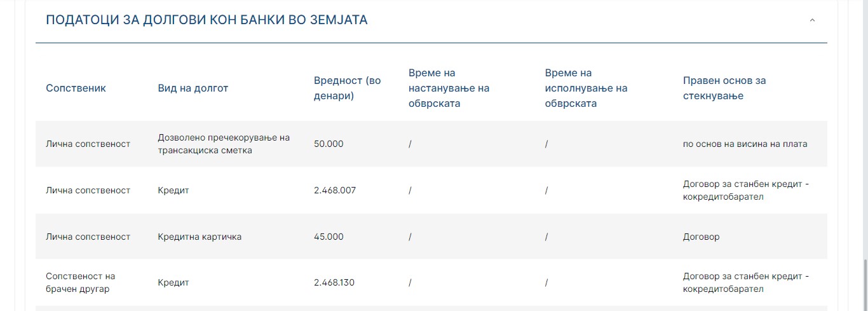868x311 pixels.
Task: Click по основ на висина на плата text
Action: tap(745, 144)
